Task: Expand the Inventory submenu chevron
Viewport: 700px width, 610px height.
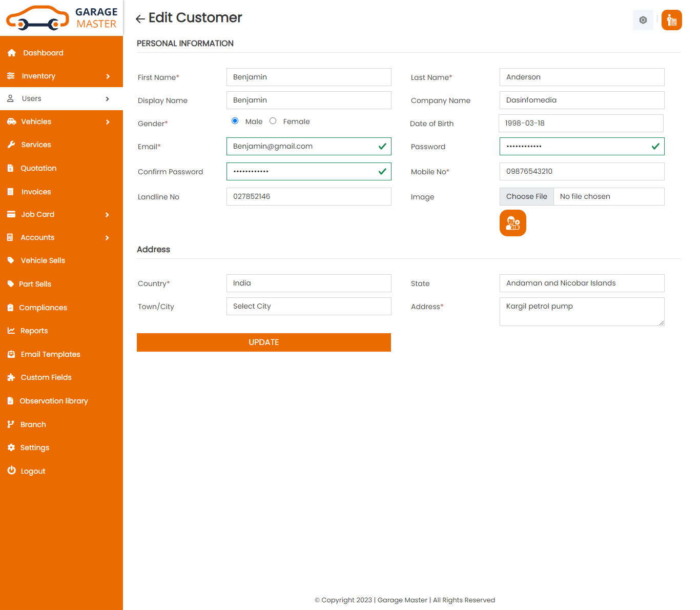Action: 108,76
